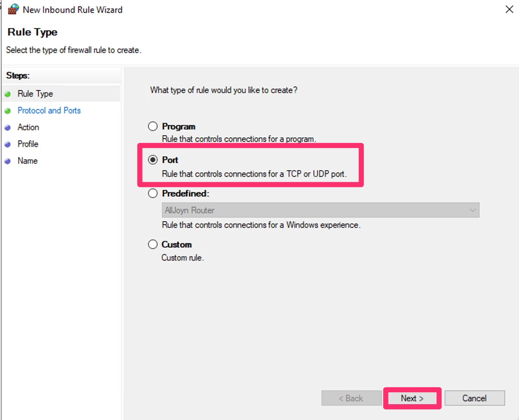Viewport: 519px width, 420px height.
Task: Click the Next button to continue
Action: [412, 398]
